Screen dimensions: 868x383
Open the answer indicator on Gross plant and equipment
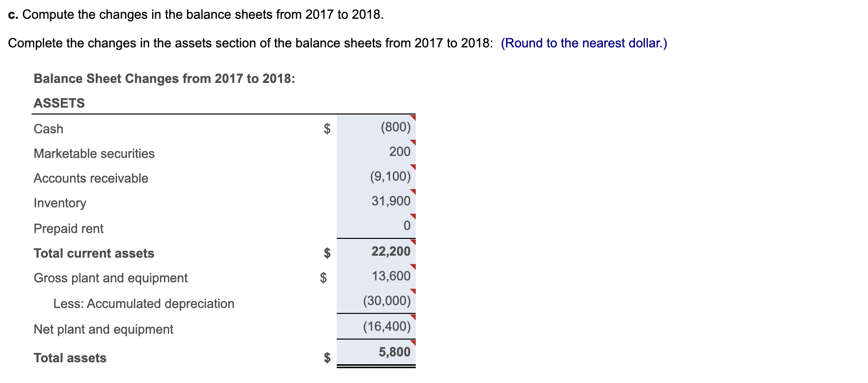[413, 267]
